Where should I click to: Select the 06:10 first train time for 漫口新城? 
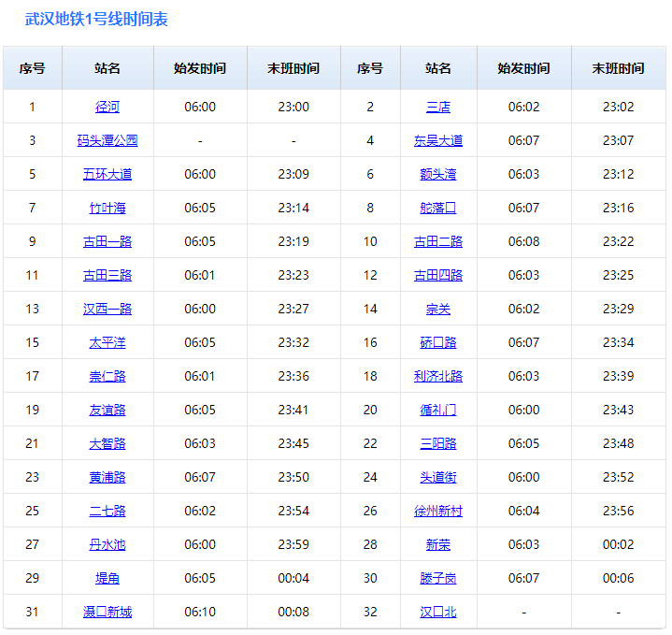click(x=200, y=612)
